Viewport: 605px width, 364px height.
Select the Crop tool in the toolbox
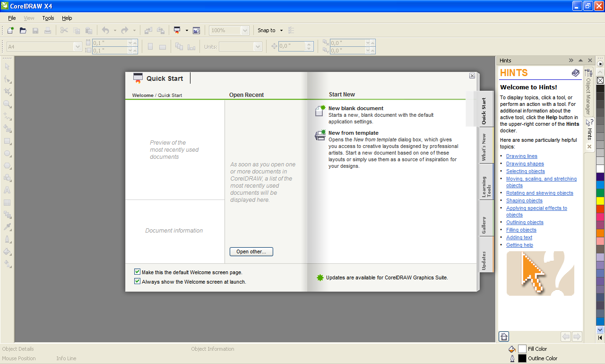coord(8,91)
